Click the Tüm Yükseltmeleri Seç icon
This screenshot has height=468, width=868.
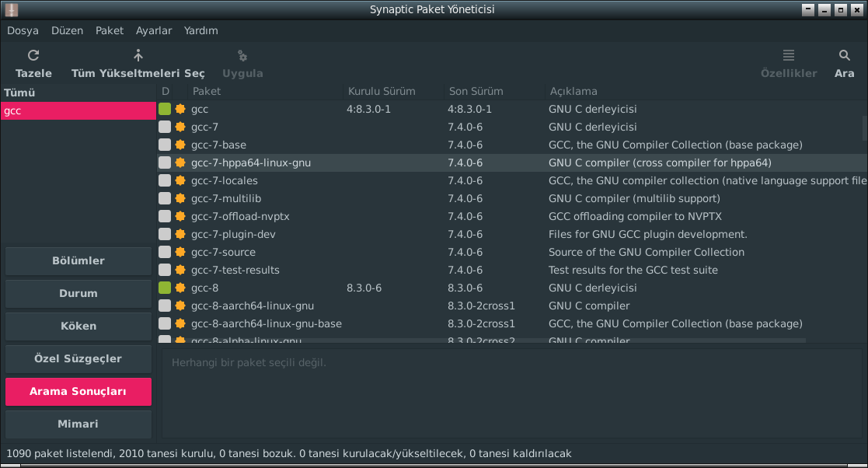138,56
